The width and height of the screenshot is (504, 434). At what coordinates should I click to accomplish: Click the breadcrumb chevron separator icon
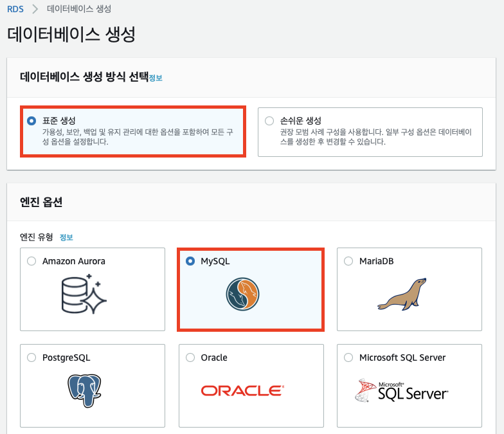tap(35, 9)
